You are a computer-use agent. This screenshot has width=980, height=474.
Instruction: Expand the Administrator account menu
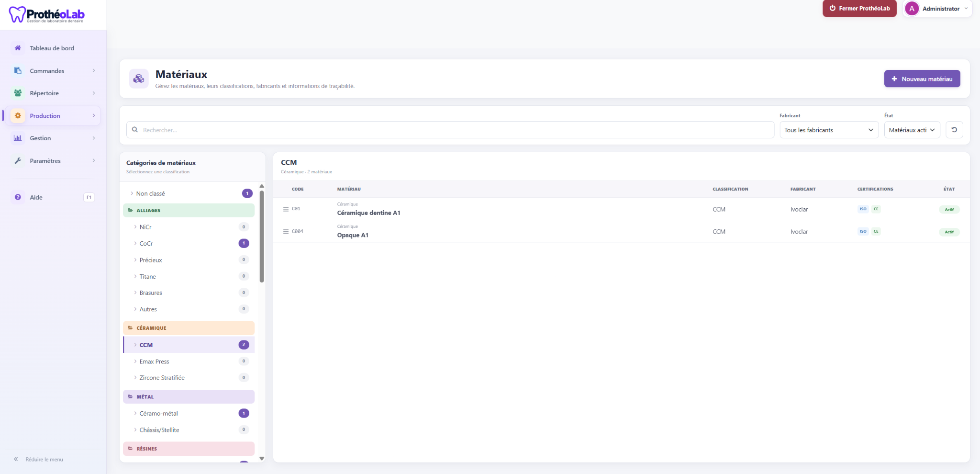tap(937, 9)
